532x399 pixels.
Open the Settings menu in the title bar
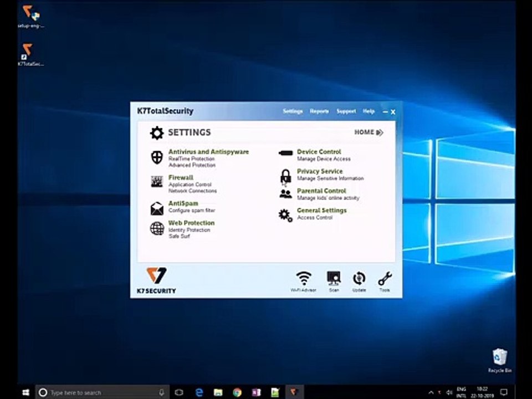click(x=293, y=111)
